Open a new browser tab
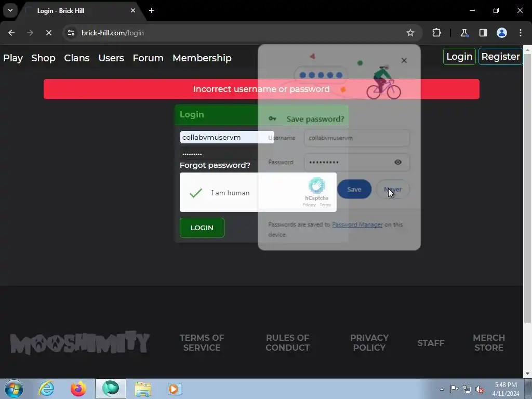This screenshot has width=532, height=399. click(152, 10)
